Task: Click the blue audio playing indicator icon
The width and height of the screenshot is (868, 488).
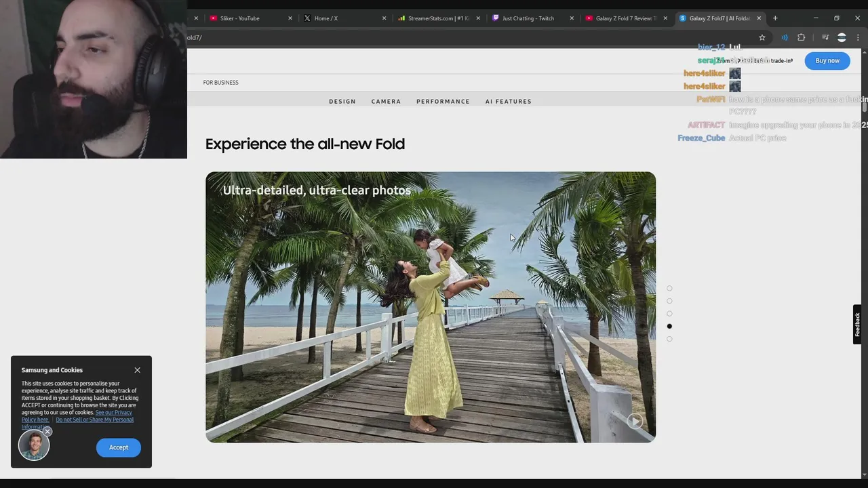Action: tap(785, 37)
